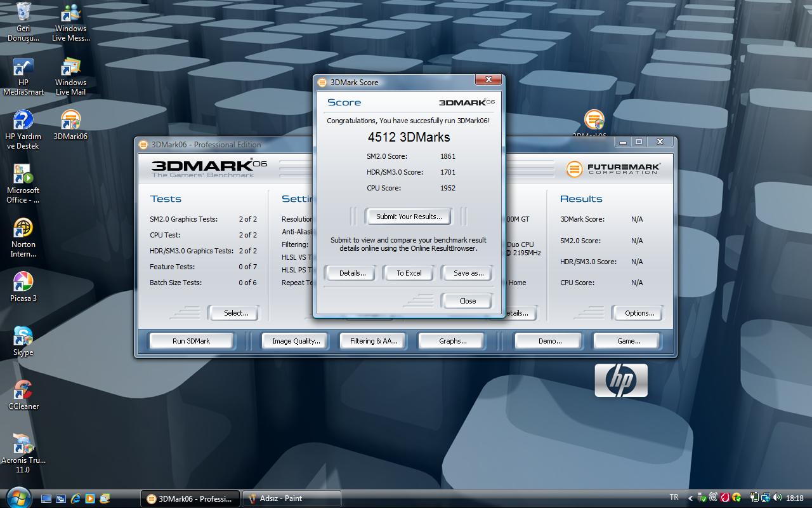The image size is (812, 508).
Task: Click the swirl tray icon
Action: [714, 497]
